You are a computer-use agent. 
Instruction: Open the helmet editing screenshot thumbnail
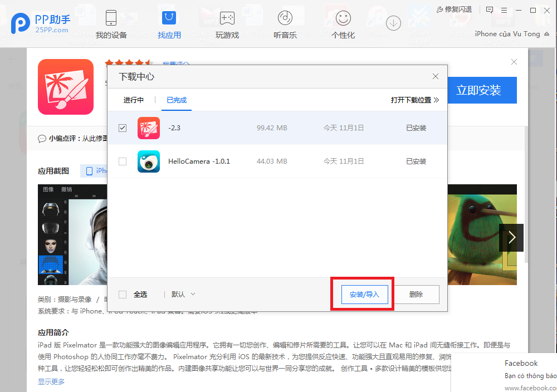pos(72,234)
